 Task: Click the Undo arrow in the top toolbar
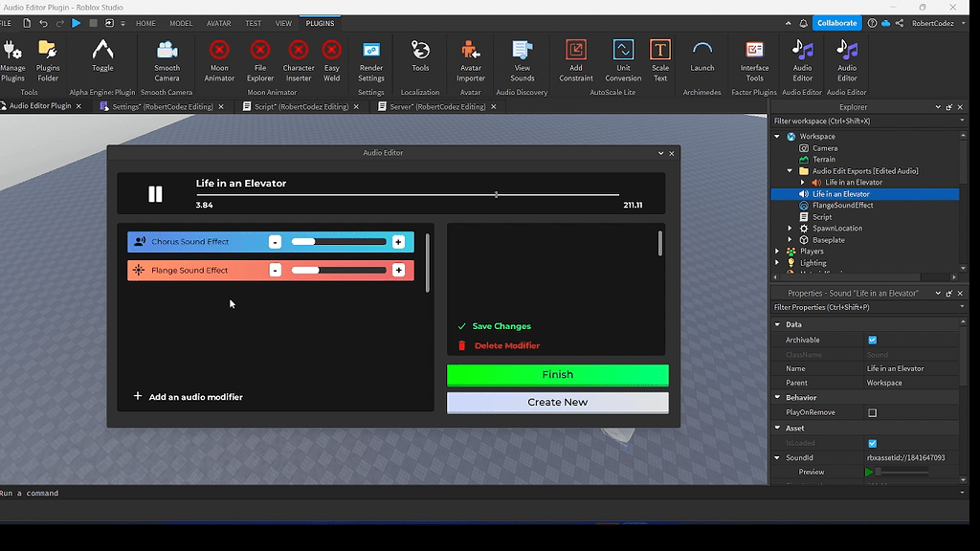click(43, 23)
